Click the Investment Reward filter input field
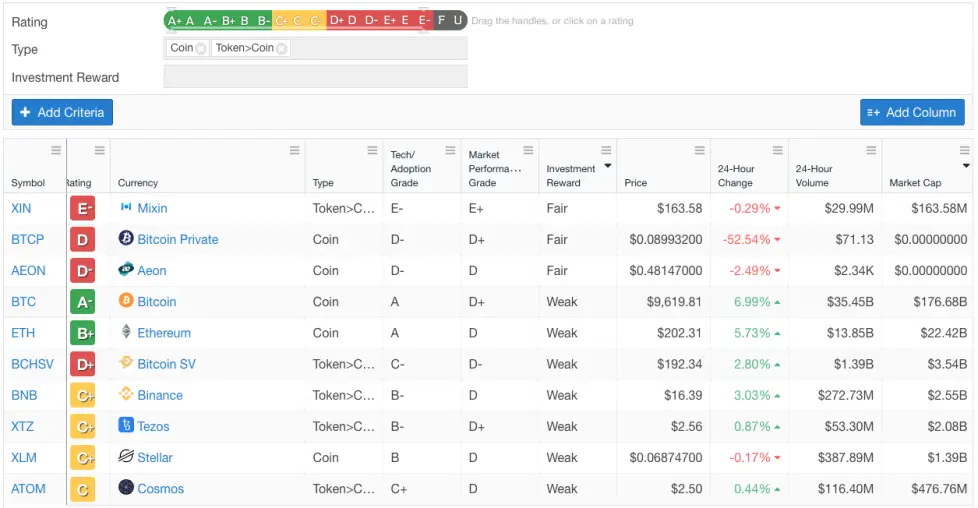The width and height of the screenshot is (978, 508). pos(316,77)
